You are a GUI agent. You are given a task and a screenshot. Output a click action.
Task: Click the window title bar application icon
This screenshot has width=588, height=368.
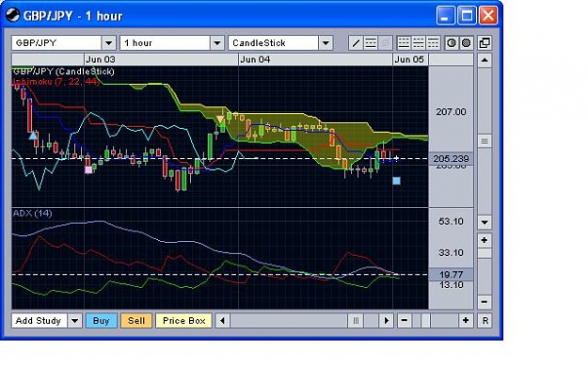12,15
